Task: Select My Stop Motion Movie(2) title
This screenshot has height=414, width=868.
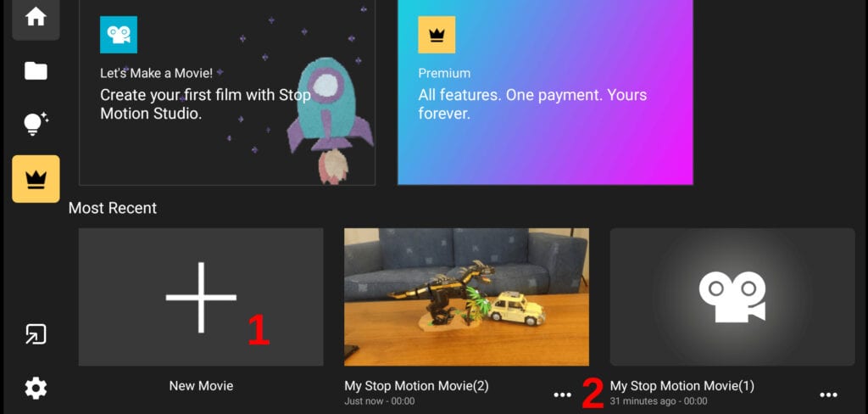Action: click(x=416, y=386)
